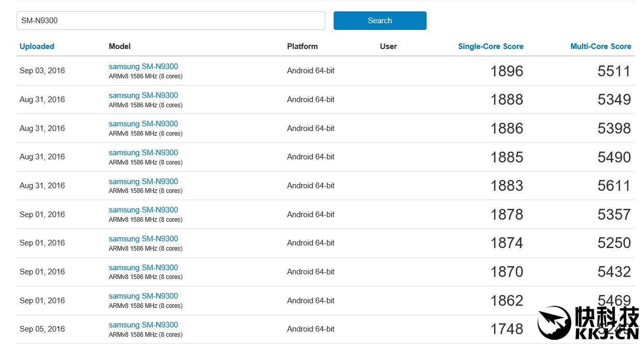Select multi-core score 5611
This screenshot has height=345, width=644.
(x=614, y=186)
